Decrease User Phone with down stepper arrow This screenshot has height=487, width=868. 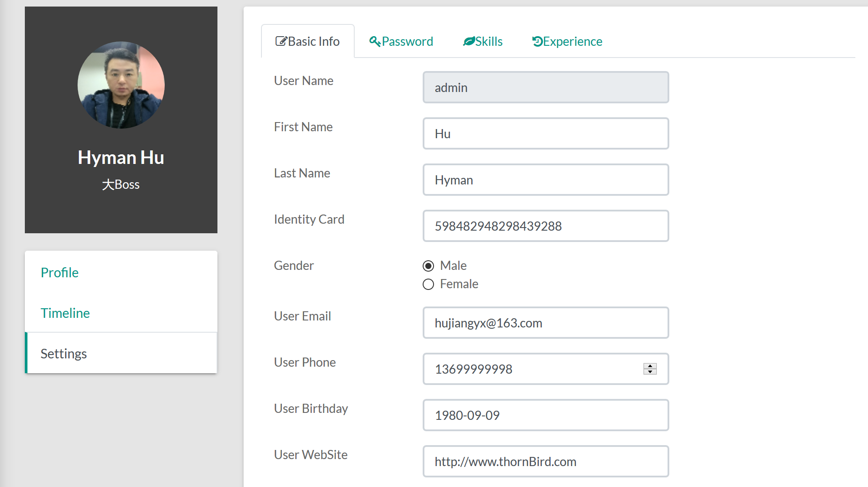coord(650,371)
